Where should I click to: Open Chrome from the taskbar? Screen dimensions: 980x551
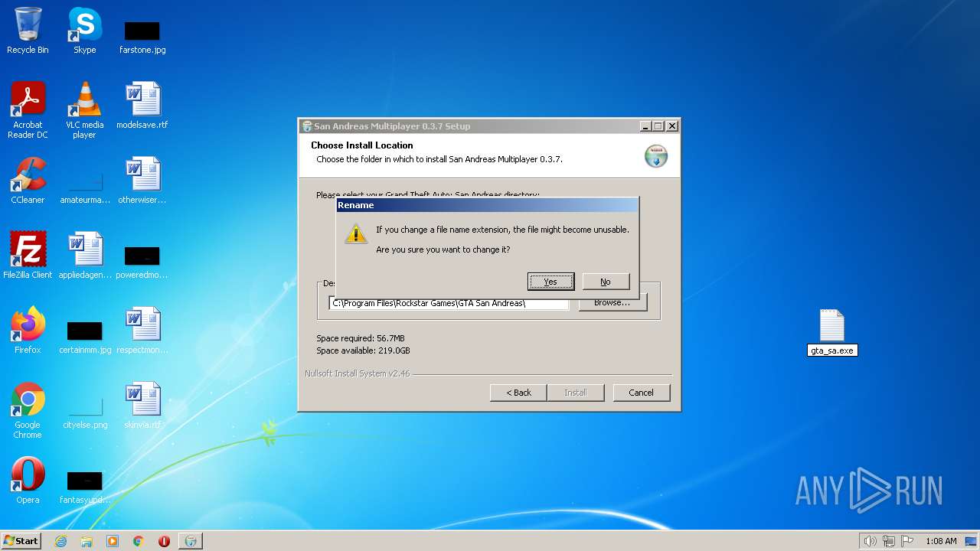(x=139, y=541)
